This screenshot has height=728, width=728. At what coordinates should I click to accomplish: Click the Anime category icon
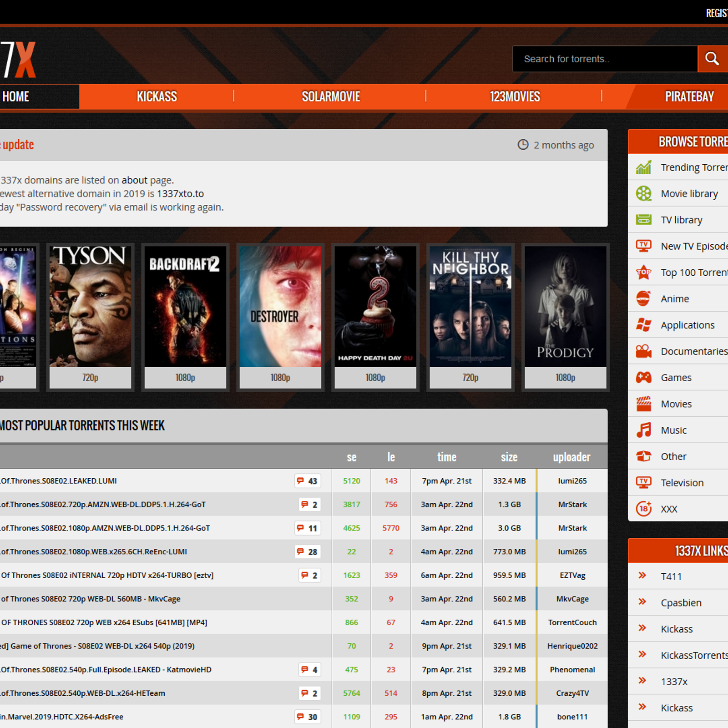[643, 298]
